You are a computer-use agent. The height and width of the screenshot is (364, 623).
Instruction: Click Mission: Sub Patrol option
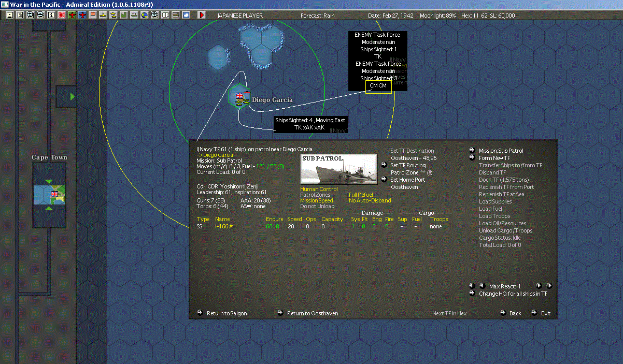(x=501, y=151)
